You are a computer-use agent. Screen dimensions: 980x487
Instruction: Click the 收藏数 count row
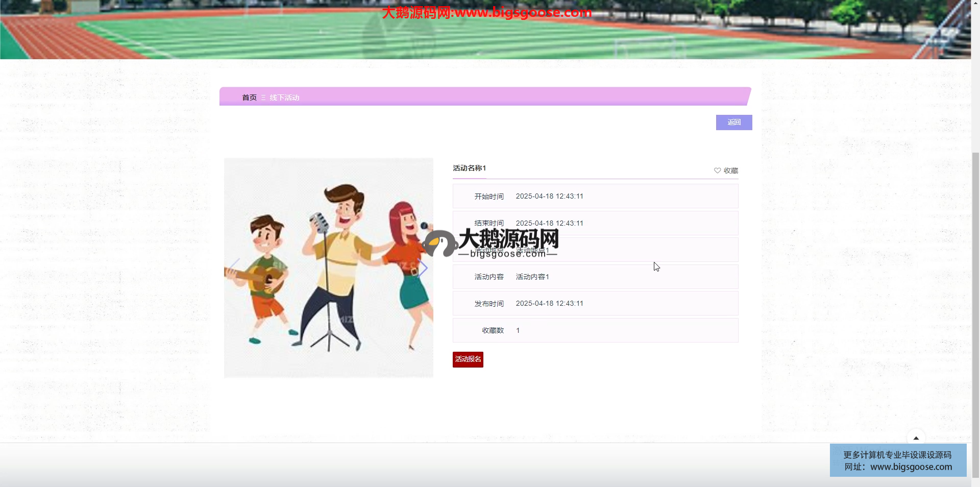[x=595, y=330]
